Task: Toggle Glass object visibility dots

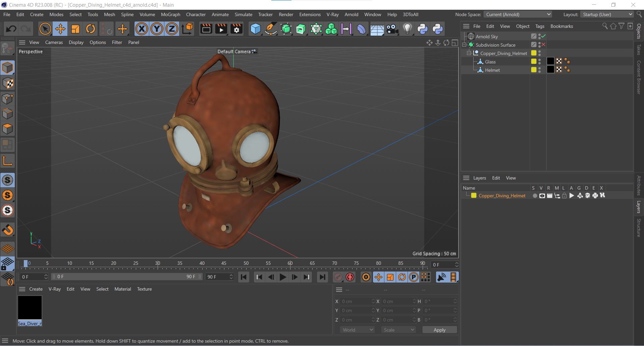Action: 539,61
